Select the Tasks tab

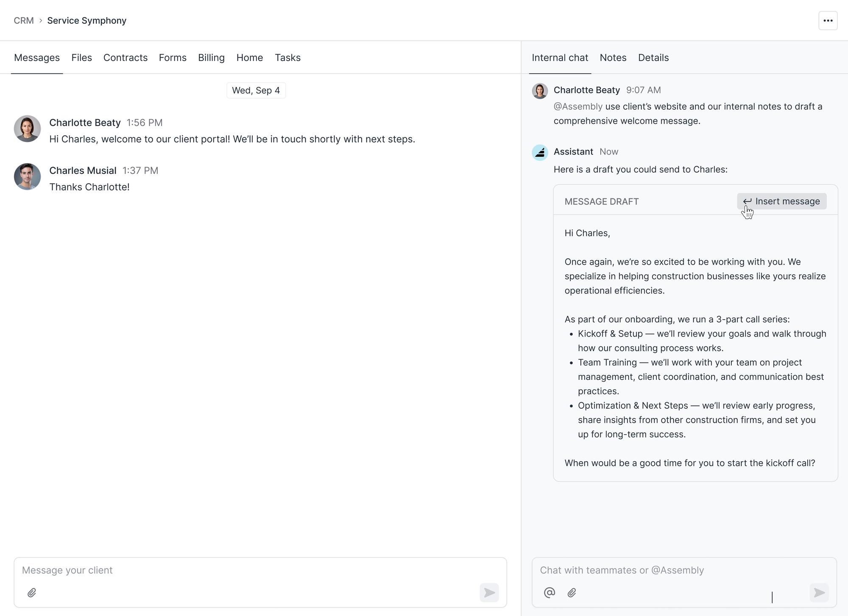[287, 58]
